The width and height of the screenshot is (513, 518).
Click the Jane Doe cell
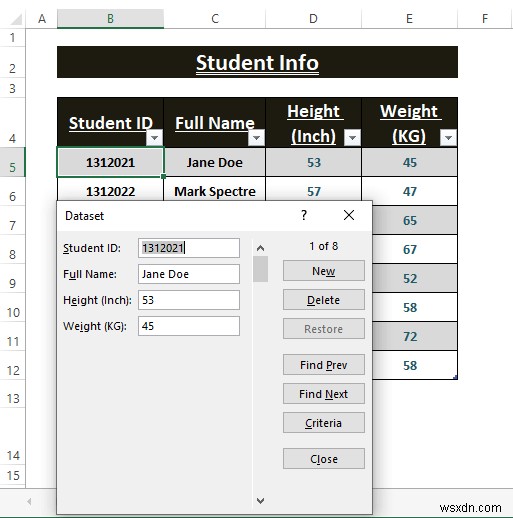(215, 162)
